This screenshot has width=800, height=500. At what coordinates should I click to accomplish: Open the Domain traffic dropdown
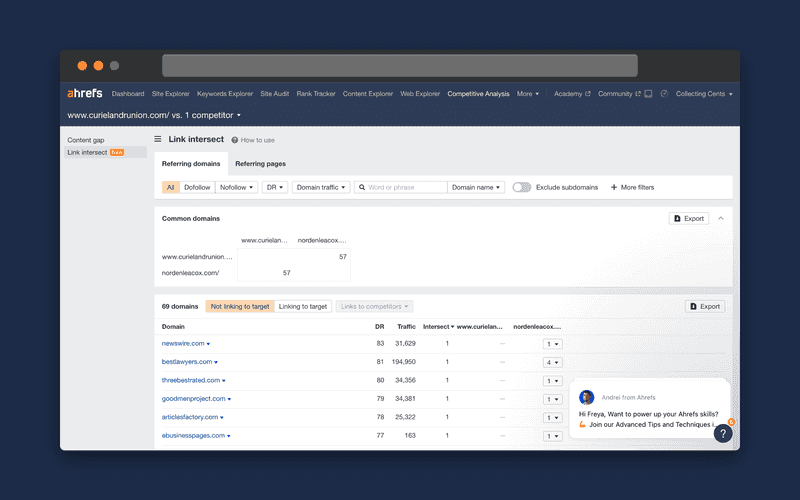[321, 187]
